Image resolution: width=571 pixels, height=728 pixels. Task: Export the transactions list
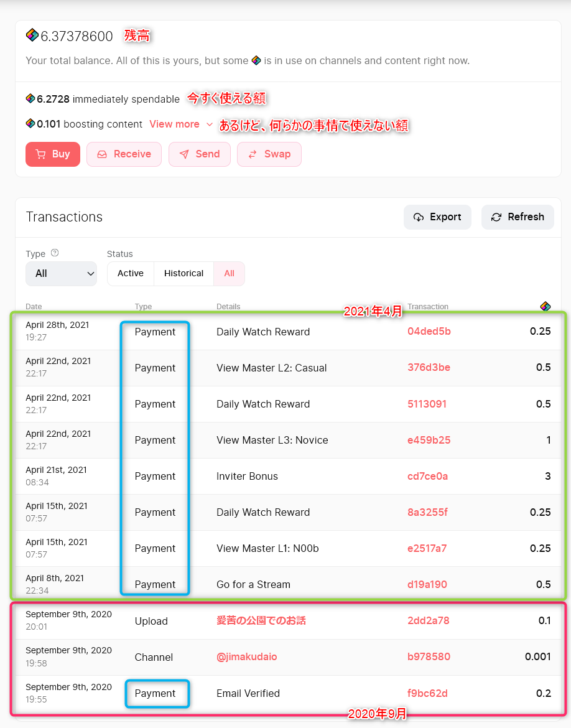[x=437, y=217]
